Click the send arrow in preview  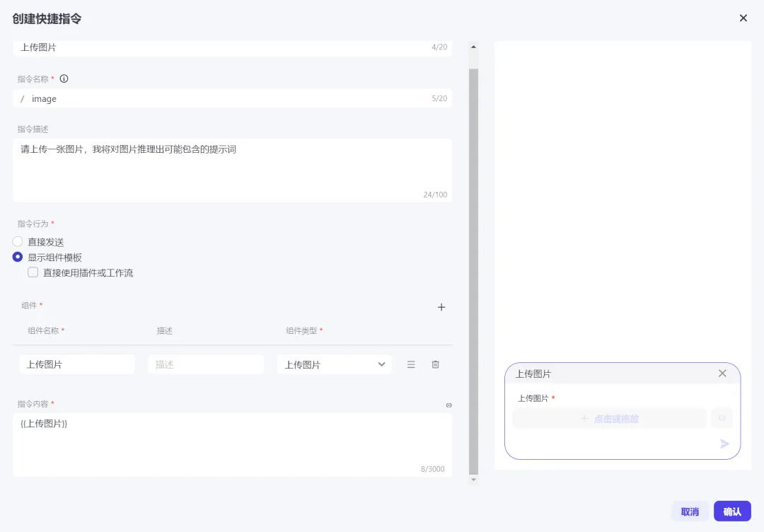pos(724,444)
